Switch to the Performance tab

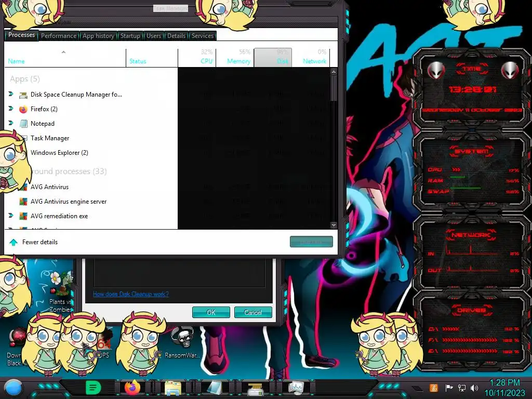point(59,36)
